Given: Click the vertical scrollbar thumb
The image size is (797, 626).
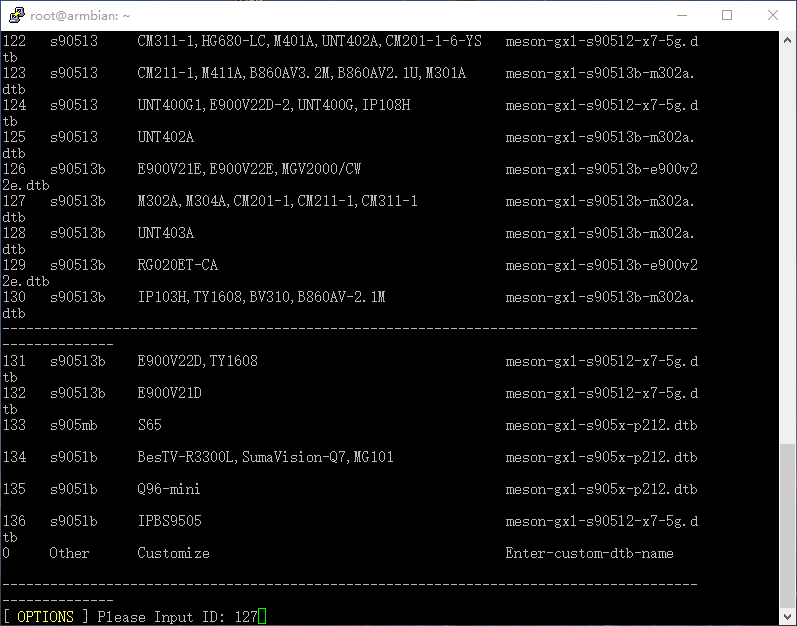Looking at the screenshot, I should 788,525.
